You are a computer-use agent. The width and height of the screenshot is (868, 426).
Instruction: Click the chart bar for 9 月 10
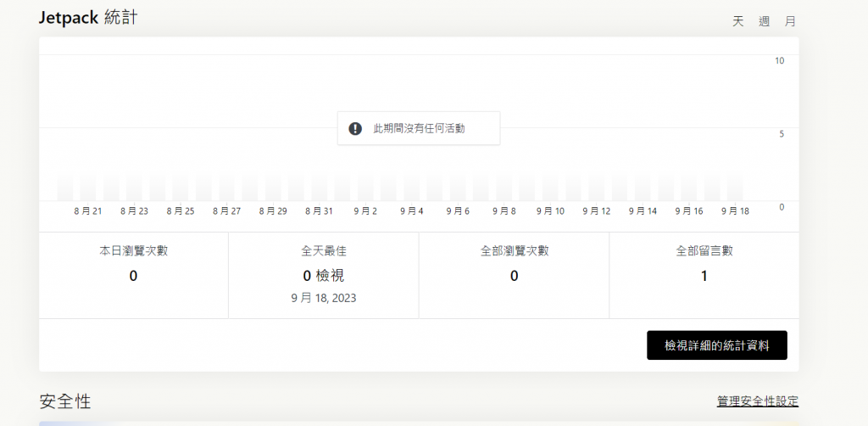[550, 188]
